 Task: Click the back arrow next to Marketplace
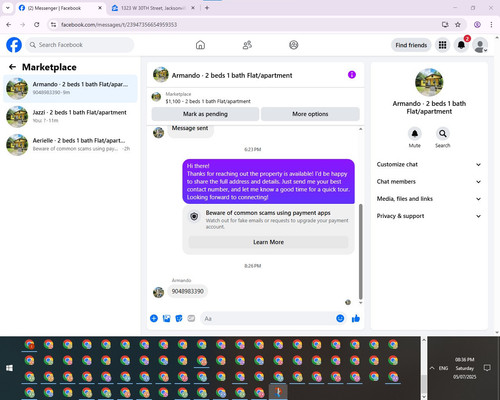tap(12, 67)
